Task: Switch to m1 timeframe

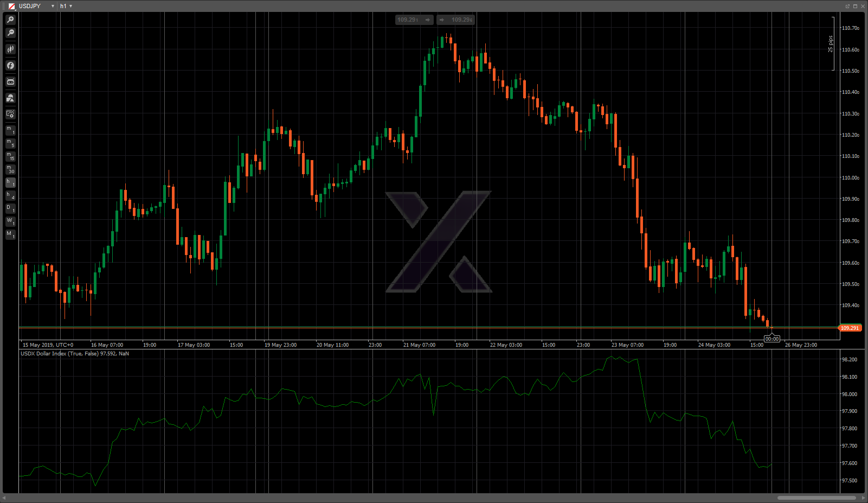Action: (x=10, y=130)
